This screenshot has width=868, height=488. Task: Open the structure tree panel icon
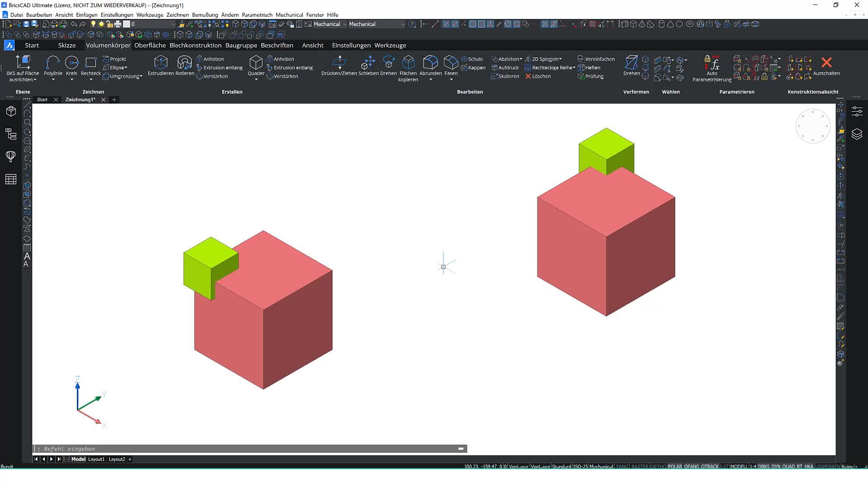pos(11,134)
